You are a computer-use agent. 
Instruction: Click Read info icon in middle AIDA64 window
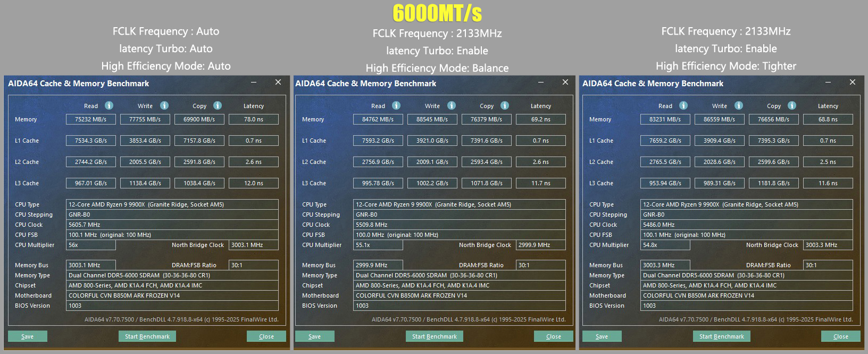[x=396, y=105]
